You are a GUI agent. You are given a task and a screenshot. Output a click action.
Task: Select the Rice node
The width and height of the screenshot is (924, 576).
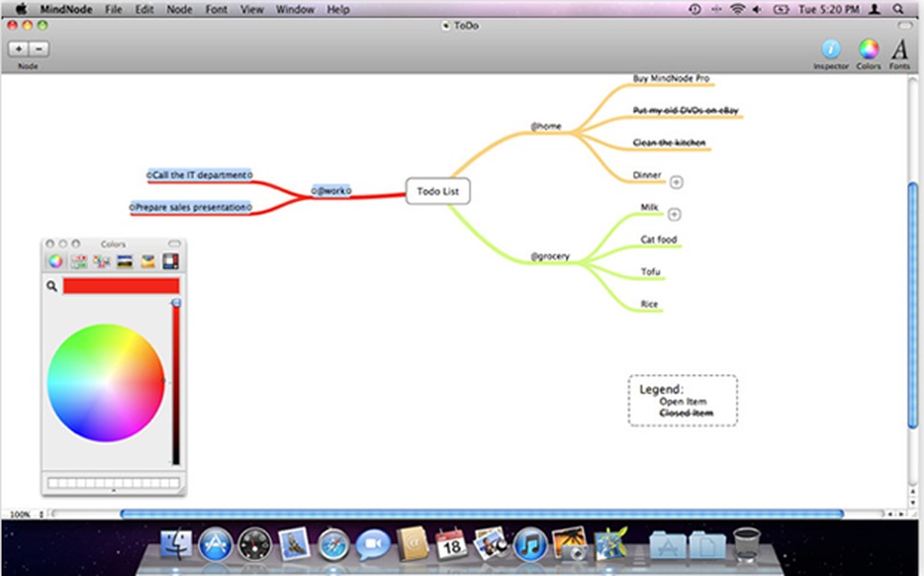(650, 304)
